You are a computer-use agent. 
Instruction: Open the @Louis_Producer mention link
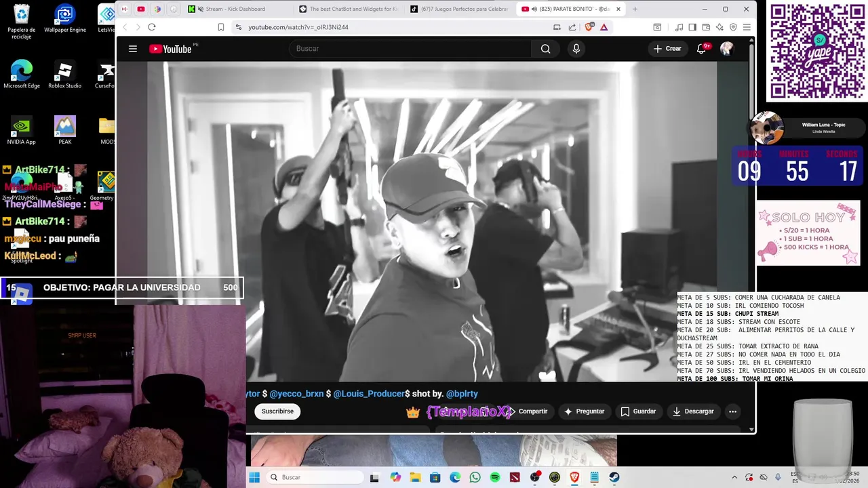pos(369,394)
